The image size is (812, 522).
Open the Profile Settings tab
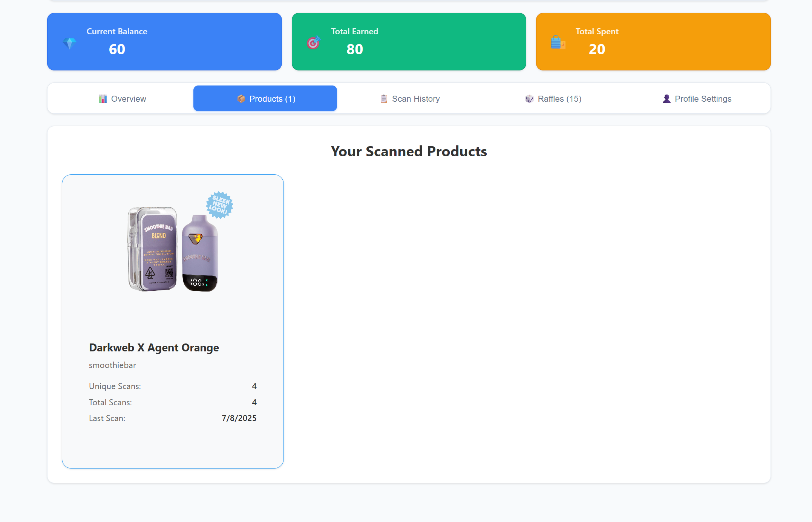pyautogui.click(x=697, y=98)
